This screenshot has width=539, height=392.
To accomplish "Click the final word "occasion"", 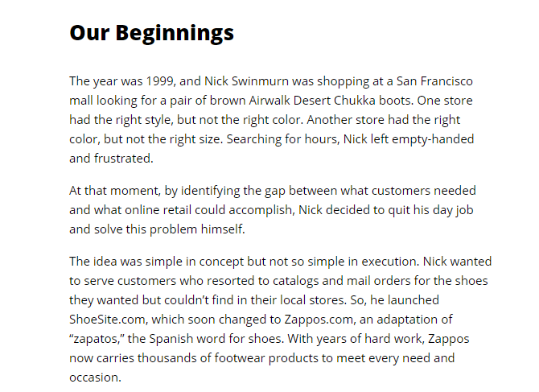I will click(94, 378).
